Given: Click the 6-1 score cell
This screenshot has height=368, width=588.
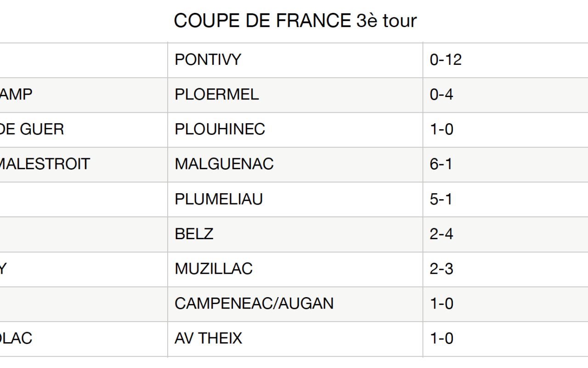Looking at the screenshot, I should pos(441,164).
